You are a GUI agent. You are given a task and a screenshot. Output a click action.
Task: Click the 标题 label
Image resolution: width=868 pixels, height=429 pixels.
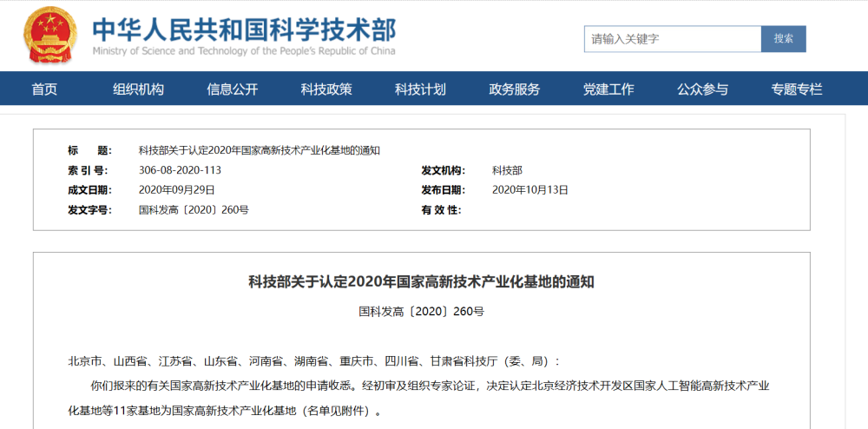point(89,150)
